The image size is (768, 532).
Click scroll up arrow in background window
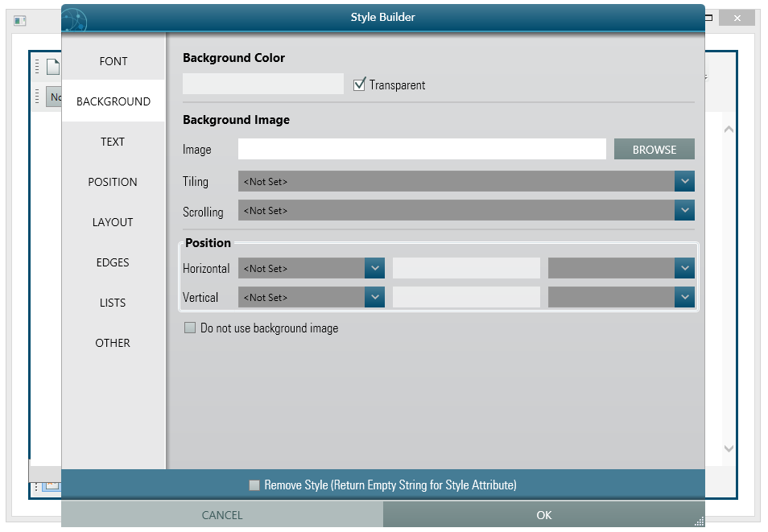729,129
